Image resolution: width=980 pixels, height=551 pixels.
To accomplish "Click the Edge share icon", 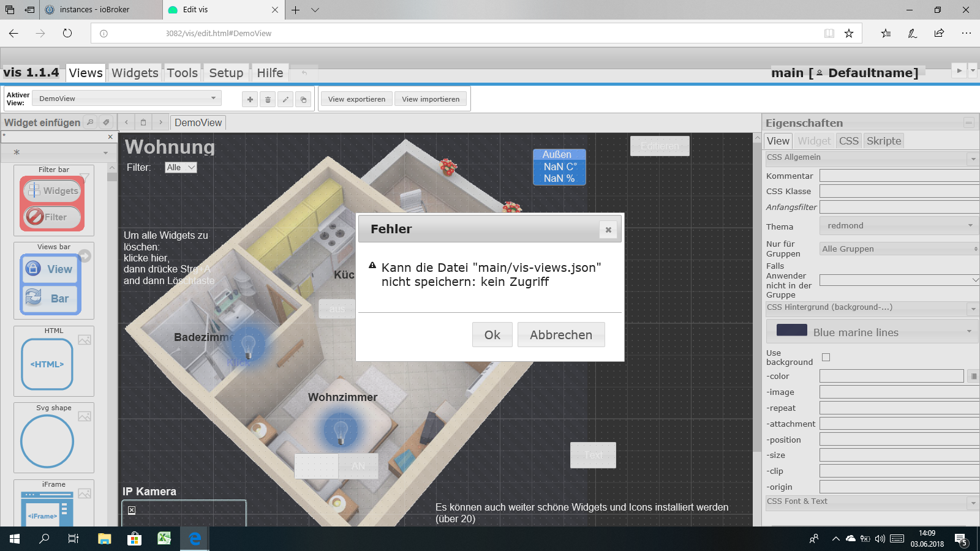I will 939,33.
